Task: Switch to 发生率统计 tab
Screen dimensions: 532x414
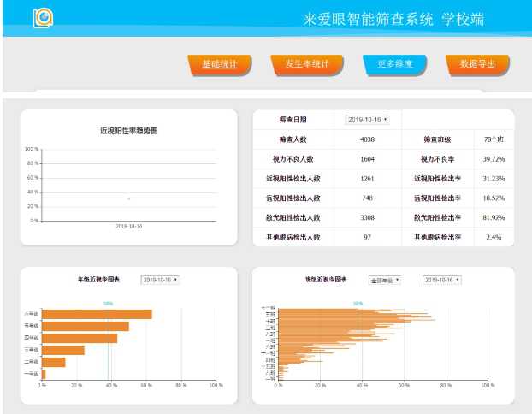Action: (306, 64)
